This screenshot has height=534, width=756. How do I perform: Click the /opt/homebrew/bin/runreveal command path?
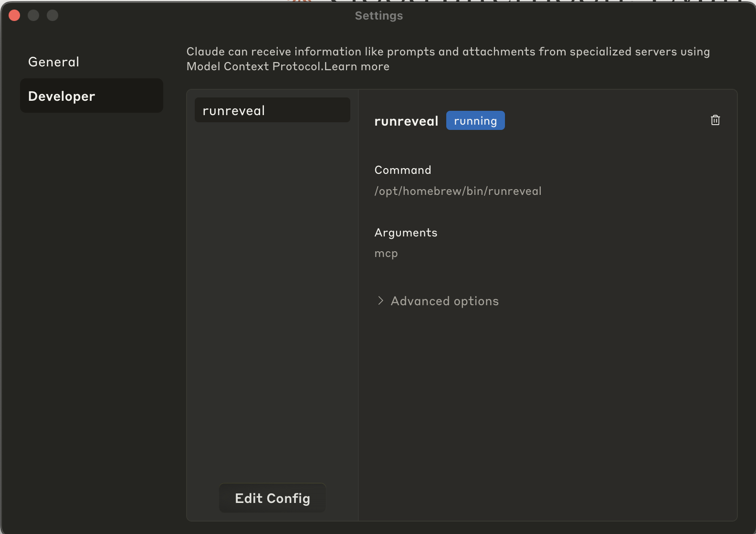coord(458,191)
